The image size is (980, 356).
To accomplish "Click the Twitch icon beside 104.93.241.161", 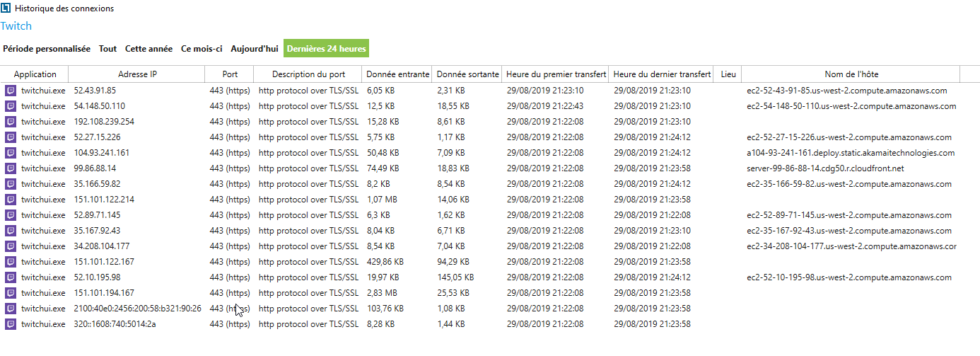I will [10, 153].
